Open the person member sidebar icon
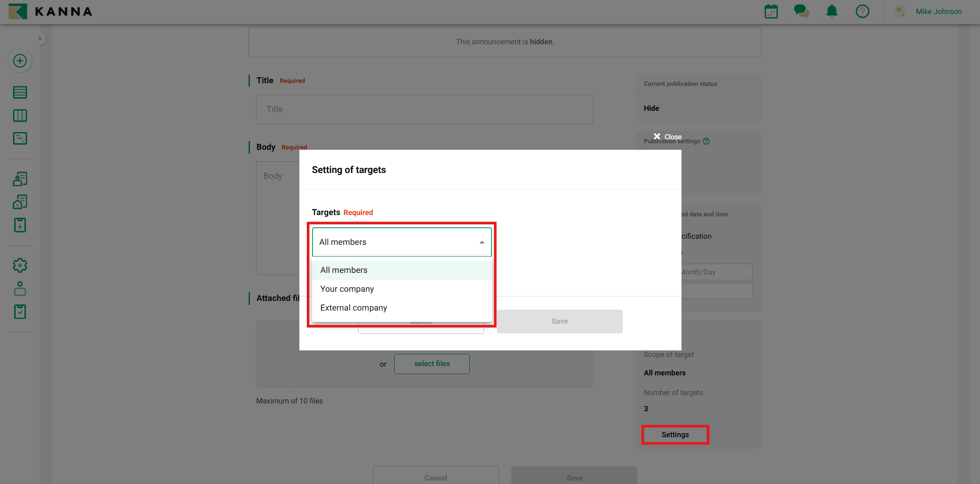Viewport: 980px width, 484px height. tap(20, 289)
